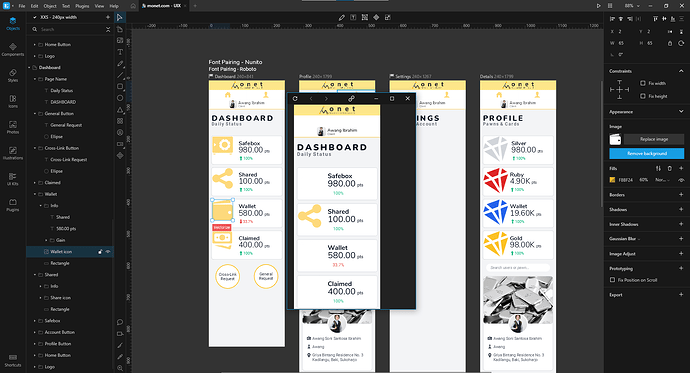Click the Zoom tool at toolbar bottom
The width and height of the screenshot is (690, 373).
120,368
